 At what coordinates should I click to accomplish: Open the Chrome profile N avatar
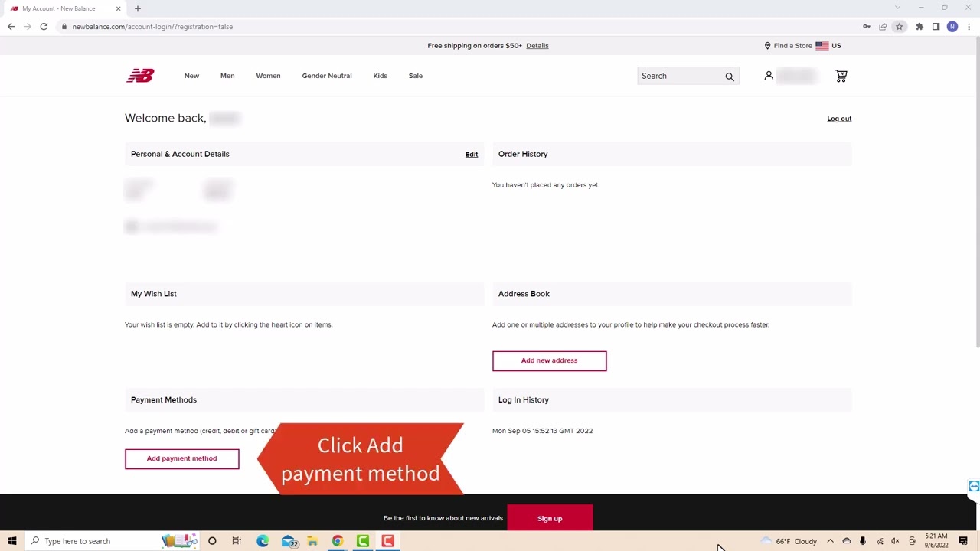pos(952,27)
